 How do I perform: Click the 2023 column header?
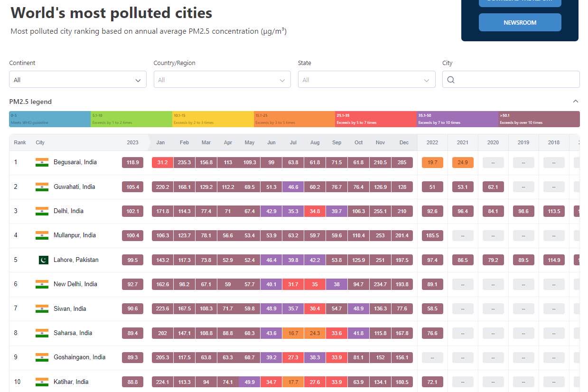(133, 142)
